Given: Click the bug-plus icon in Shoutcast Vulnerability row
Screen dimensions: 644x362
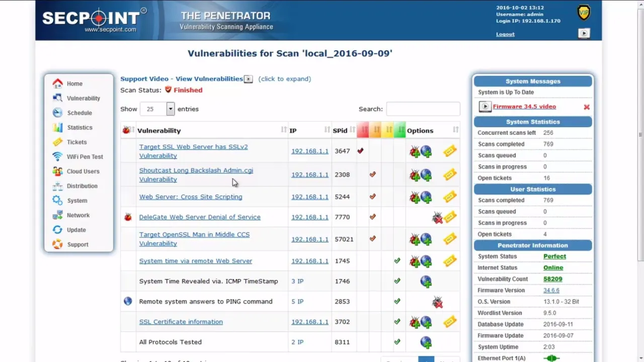Looking at the screenshot, I should (415, 175).
